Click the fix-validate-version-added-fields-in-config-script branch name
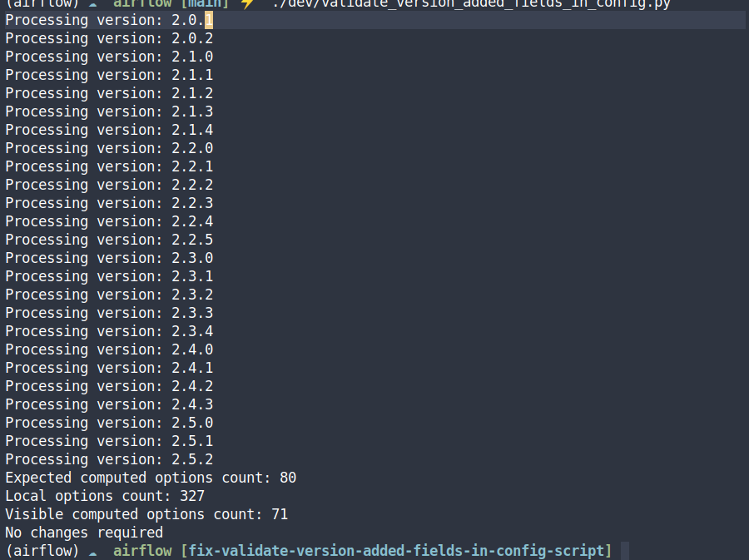The image size is (749, 560). [396, 551]
